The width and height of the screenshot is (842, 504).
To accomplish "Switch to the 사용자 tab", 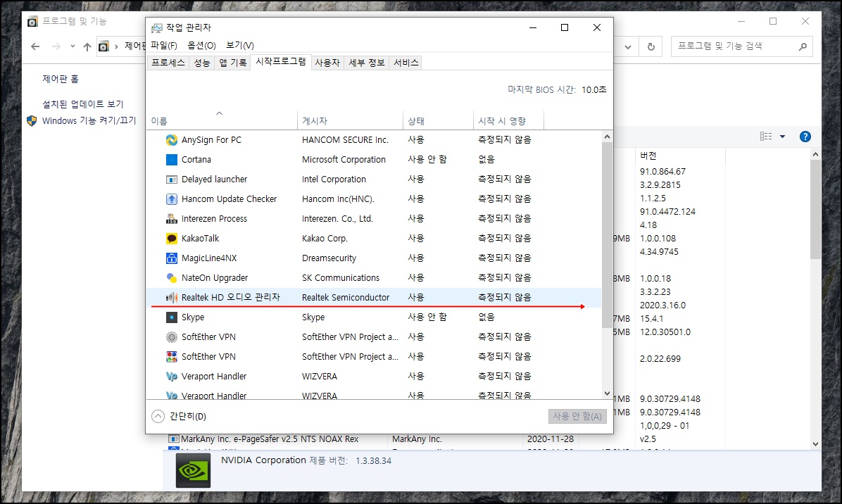I will [327, 63].
